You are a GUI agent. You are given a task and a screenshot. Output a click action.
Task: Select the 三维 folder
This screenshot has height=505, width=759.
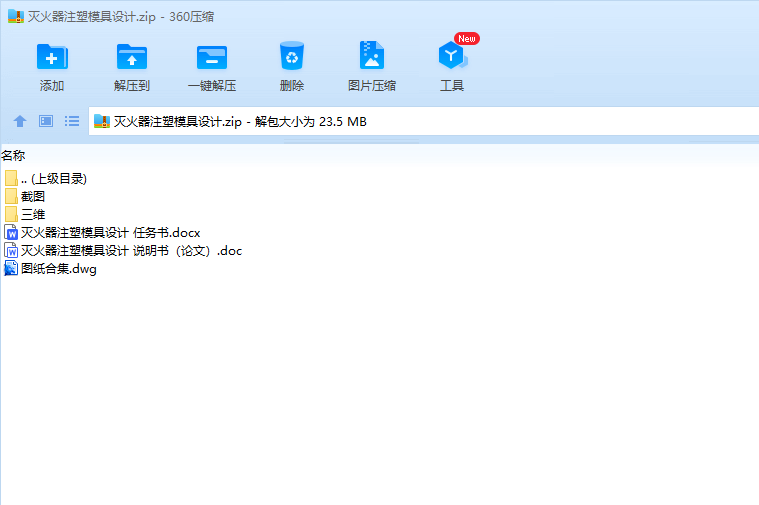25,214
